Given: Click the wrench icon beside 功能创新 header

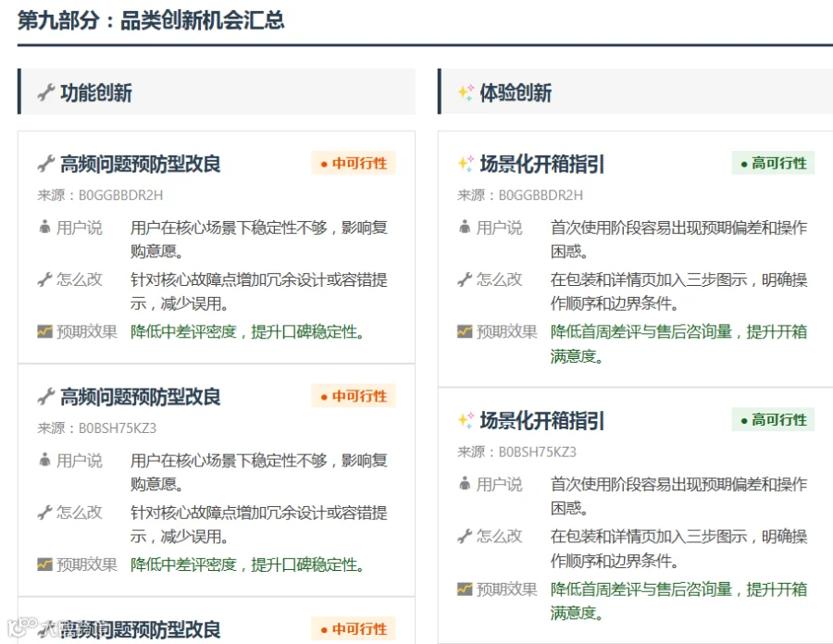Looking at the screenshot, I should point(45,93).
